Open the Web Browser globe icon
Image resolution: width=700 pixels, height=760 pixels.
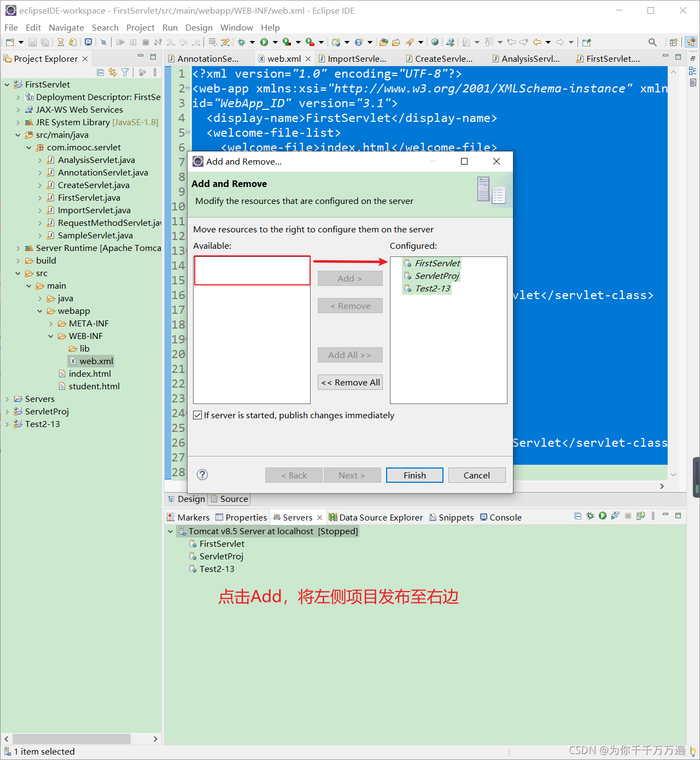click(435, 42)
